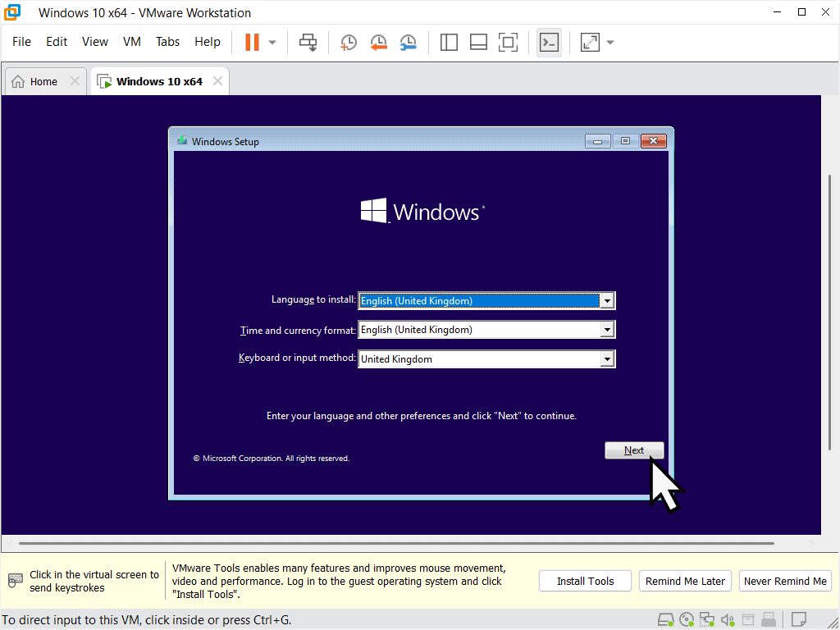The width and height of the screenshot is (840, 630).
Task: Expand the Language to install dropdown
Action: 607,301
